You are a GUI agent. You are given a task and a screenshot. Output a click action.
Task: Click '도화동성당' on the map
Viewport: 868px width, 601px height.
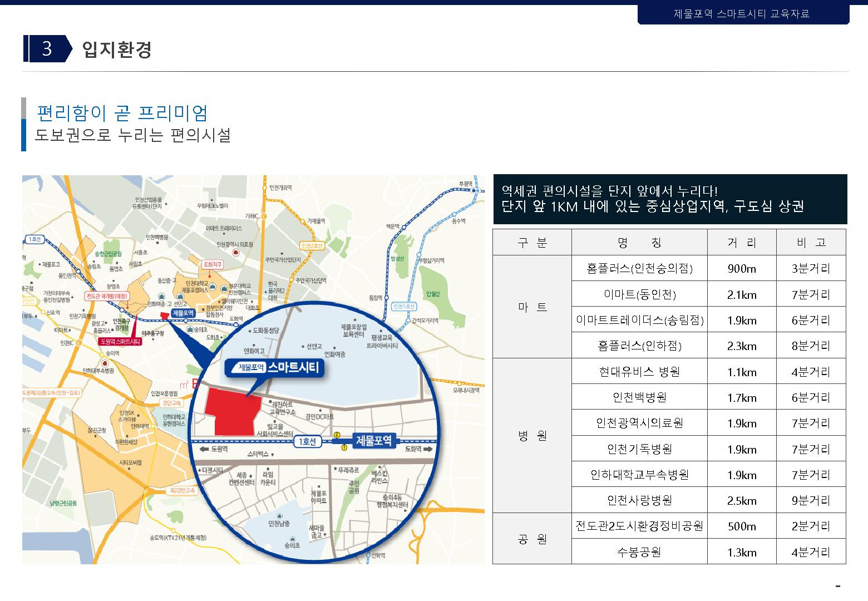[266, 330]
